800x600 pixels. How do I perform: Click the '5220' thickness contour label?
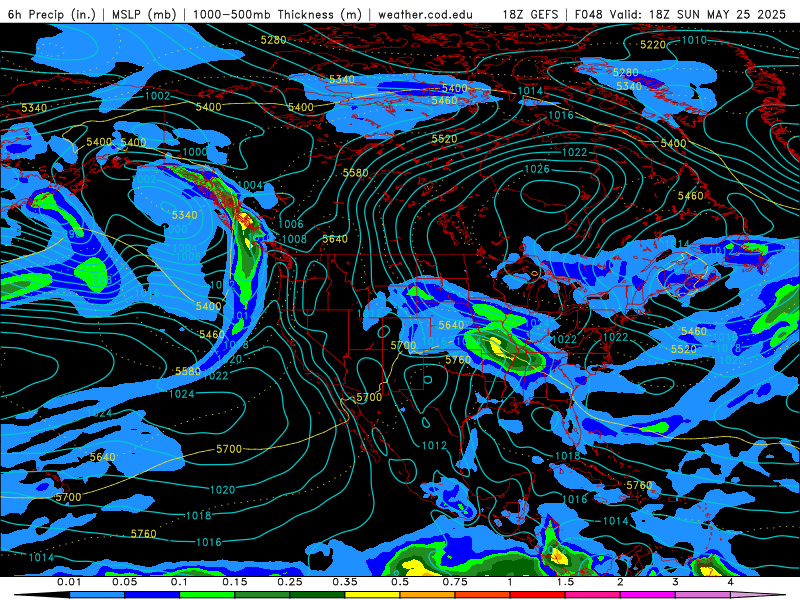pos(653,45)
